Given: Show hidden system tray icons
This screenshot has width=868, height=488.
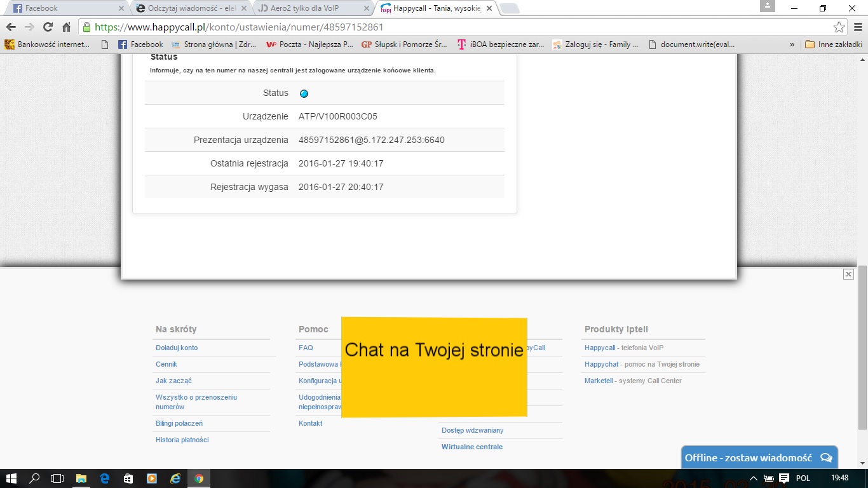Looking at the screenshot, I should [754, 478].
